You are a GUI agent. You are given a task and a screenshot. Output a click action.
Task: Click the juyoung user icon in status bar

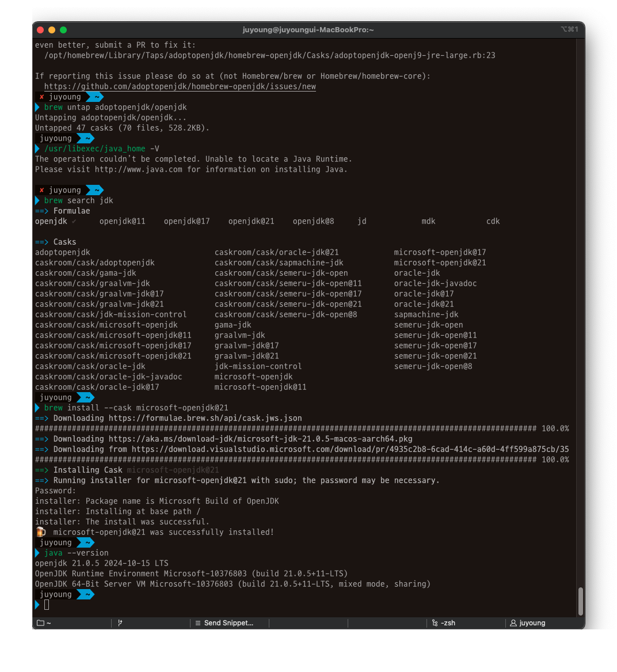click(513, 623)
